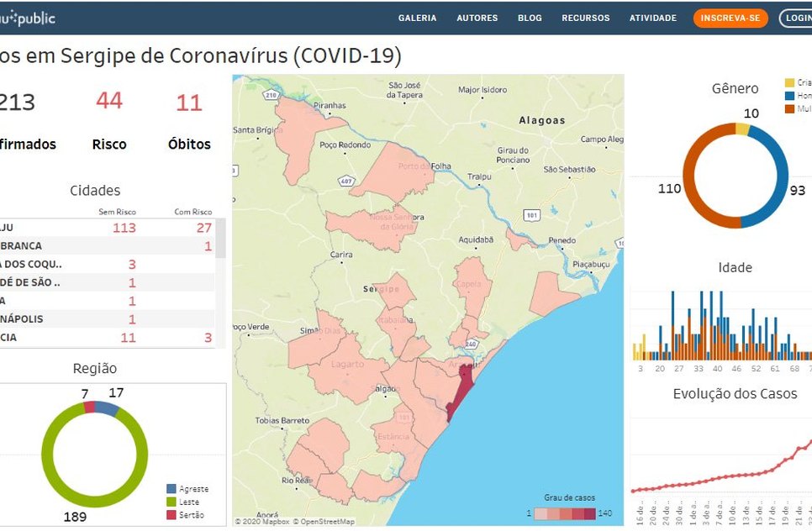Click the highway 240 shield on the map
Screen dimensions: 812x531
point(470,344)
